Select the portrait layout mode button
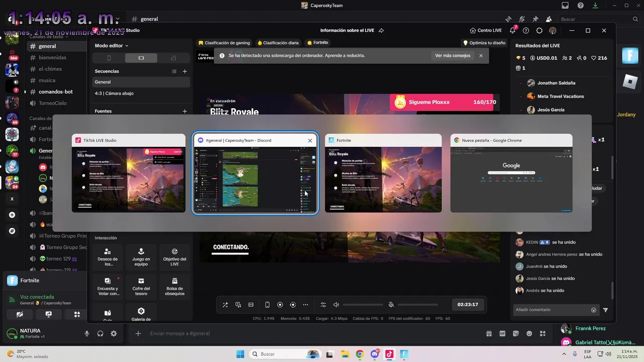644x362 pixels. click(x=109, y=58)
